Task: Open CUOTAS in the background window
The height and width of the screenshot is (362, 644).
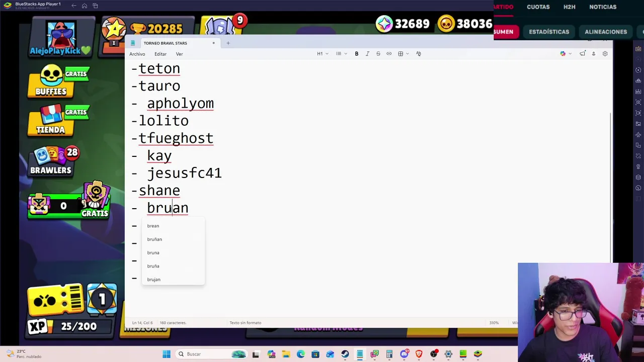Action: click(x=538, y=7)
